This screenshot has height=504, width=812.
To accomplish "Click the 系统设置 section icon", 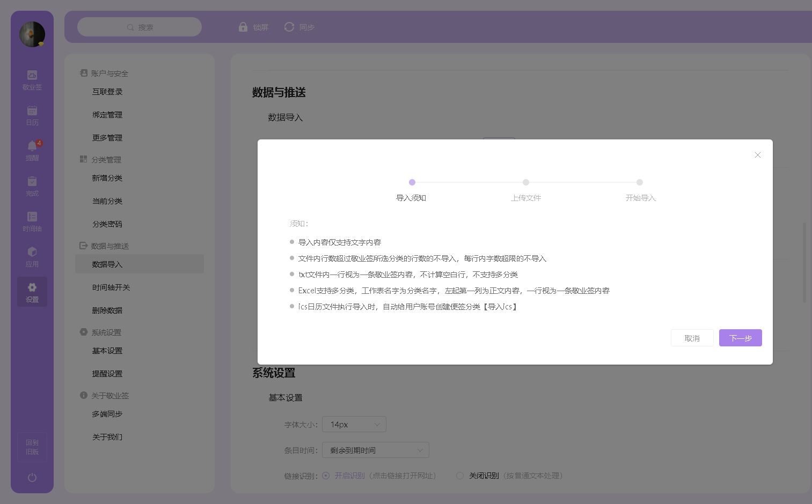I will point(84,332).
